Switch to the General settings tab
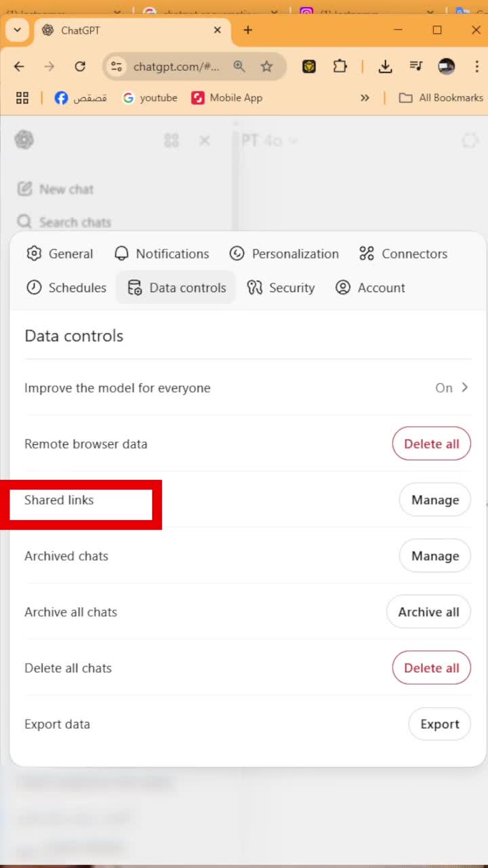 pyautogui.click(x=60, y=254)
